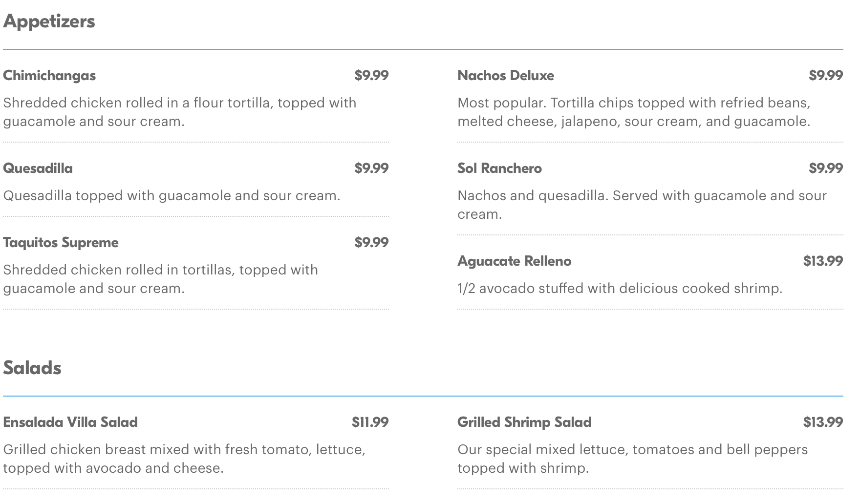Click the avocado stuffed shrimp description
Viewport: 860px width, 504px height.
[x=620, y=289]
